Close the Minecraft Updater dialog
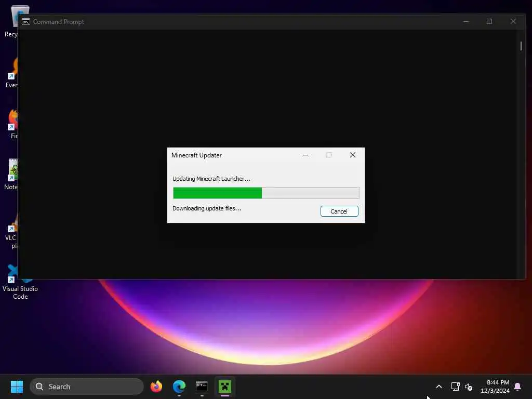 pyautogui.click(x=353, y=155)
